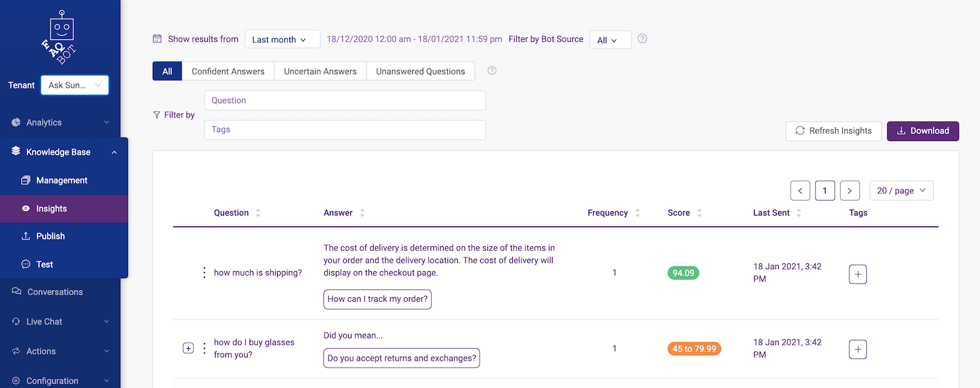Click the question how do I buy glasses
Image resolution: width=980 pixels, height=388 pixels.
pos(254,349)
